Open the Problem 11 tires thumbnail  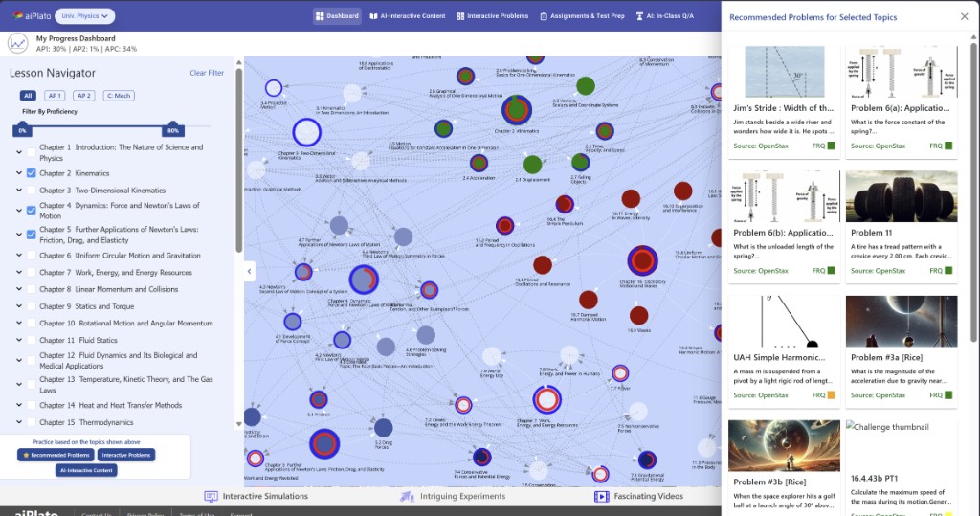point(902,196)
